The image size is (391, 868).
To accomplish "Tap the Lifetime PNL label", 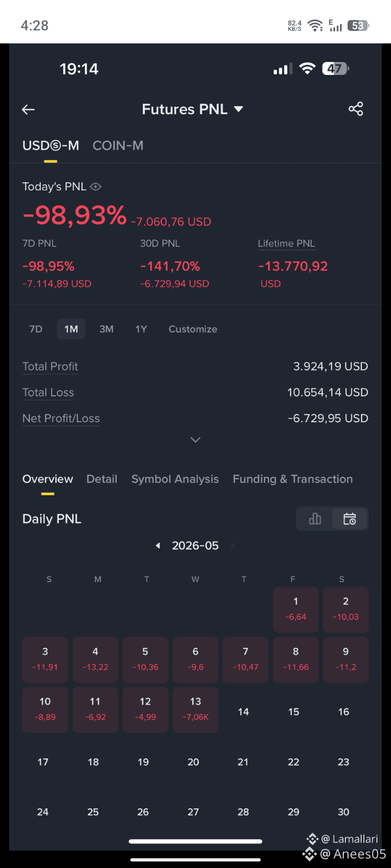I will coord(286,244).
